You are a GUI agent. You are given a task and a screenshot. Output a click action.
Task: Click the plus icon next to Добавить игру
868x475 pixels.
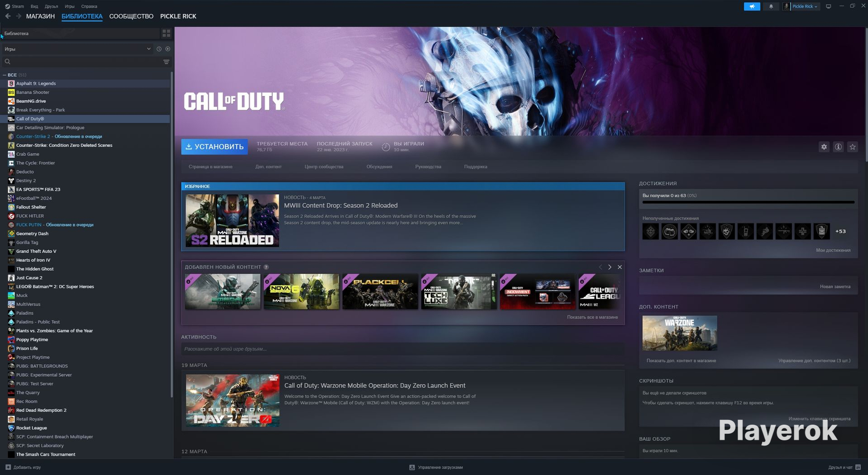[8, 467]
